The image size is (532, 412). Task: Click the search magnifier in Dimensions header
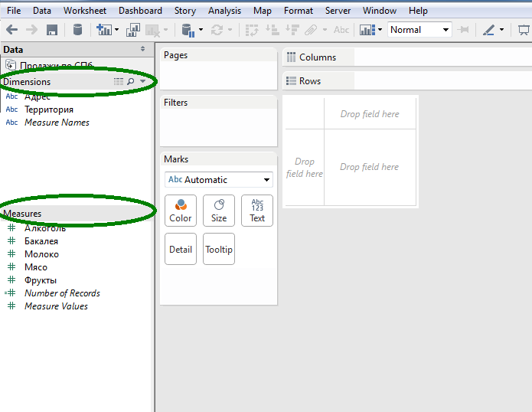(x=131, y=81)
